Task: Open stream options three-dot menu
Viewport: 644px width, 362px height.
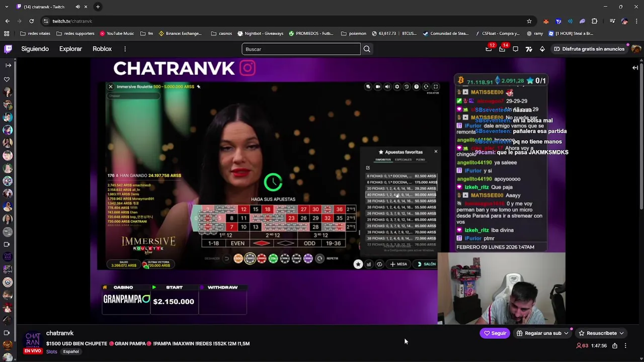Action: point(625,346)
